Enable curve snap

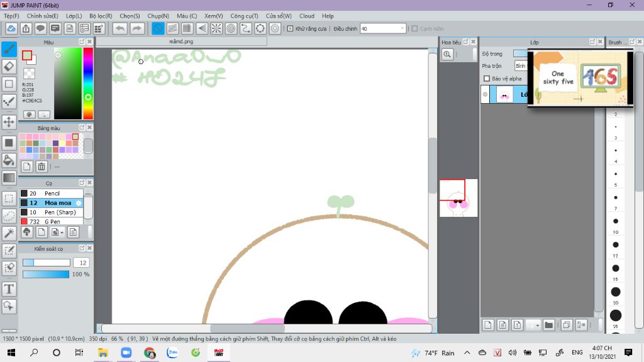(246, 28)
